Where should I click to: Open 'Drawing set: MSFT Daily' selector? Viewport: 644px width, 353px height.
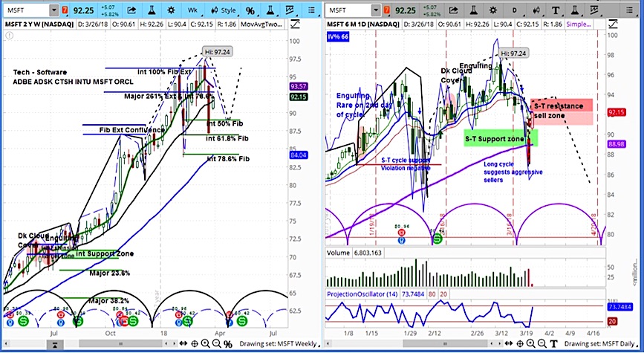point(599,344)
